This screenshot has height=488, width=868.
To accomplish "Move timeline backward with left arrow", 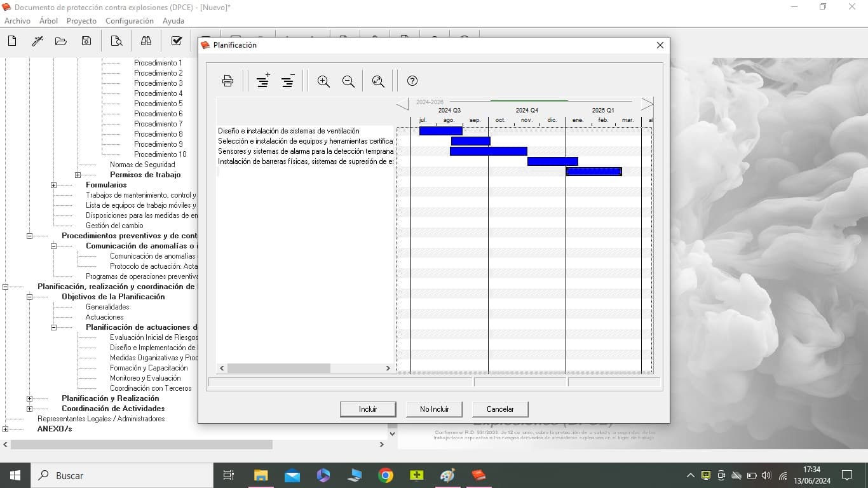I will pyautogui.click(x=402, y=105).
